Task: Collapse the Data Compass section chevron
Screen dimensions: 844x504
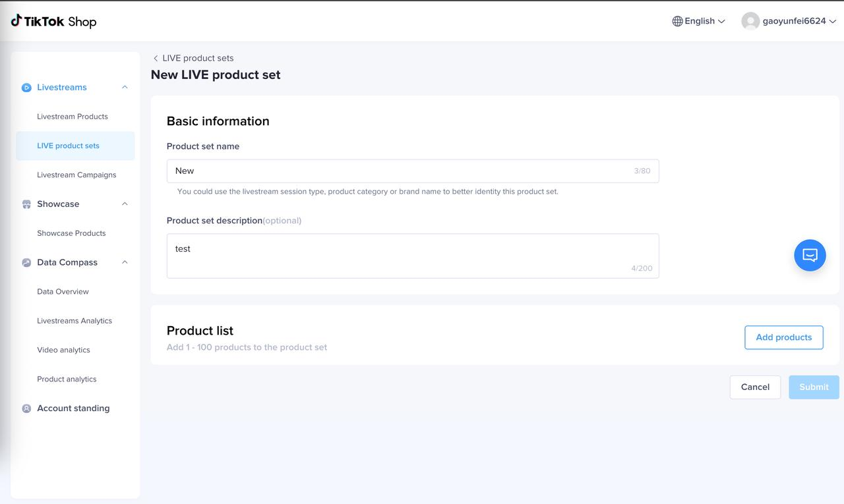Action: coord(125,262)
